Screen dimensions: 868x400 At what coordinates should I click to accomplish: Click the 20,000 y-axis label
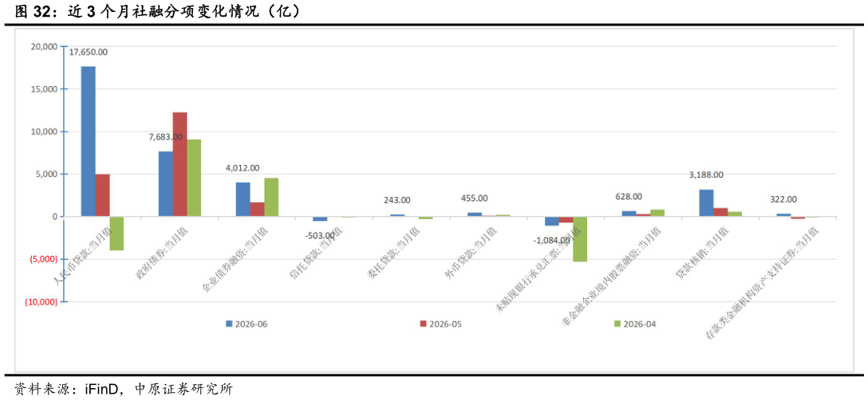(x=46, y=46)
